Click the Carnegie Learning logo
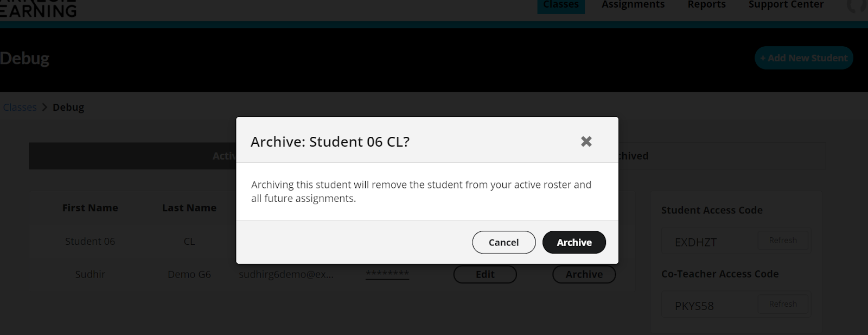This screenshot has height=335, width=868. pos(38,8)
